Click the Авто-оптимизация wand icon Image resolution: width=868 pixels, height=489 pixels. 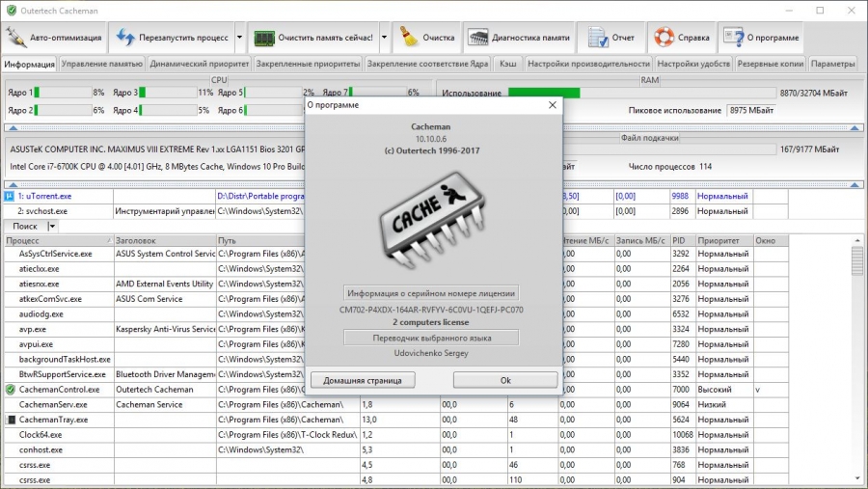(x=15, y=38)
